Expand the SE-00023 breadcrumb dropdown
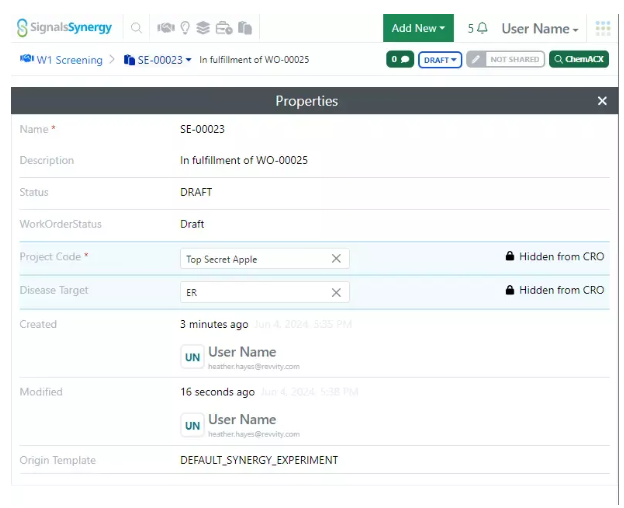 coord(188,60)
